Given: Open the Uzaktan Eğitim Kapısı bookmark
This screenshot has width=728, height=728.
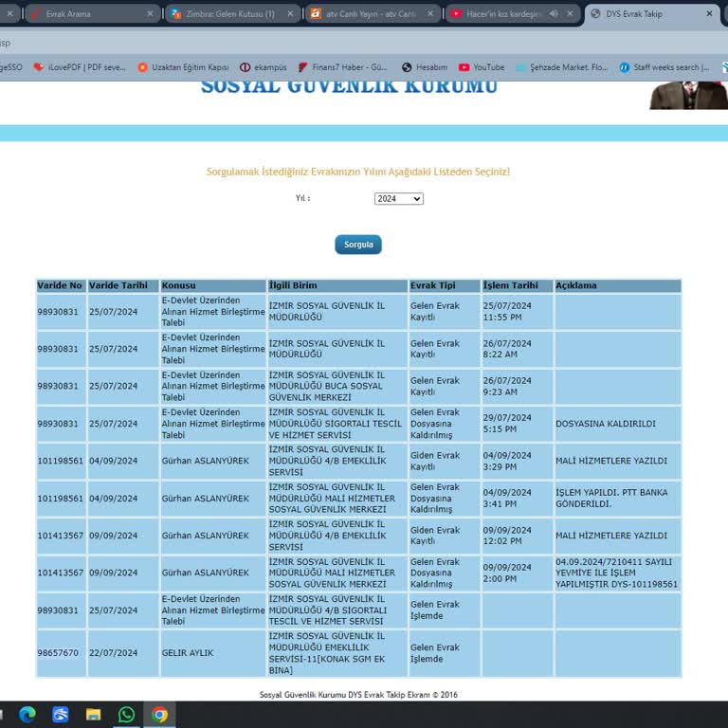Looking at the screenshot, I should (183, 67).
